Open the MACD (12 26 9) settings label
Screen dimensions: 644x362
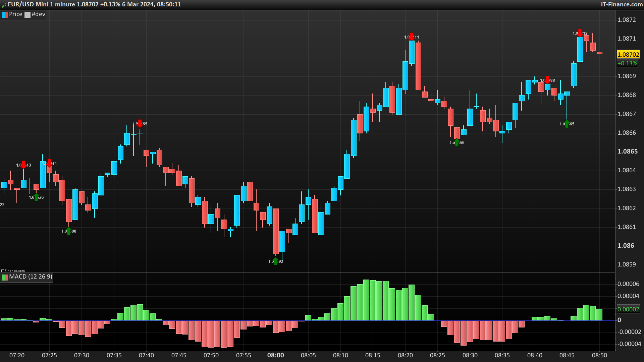[31, 277]
